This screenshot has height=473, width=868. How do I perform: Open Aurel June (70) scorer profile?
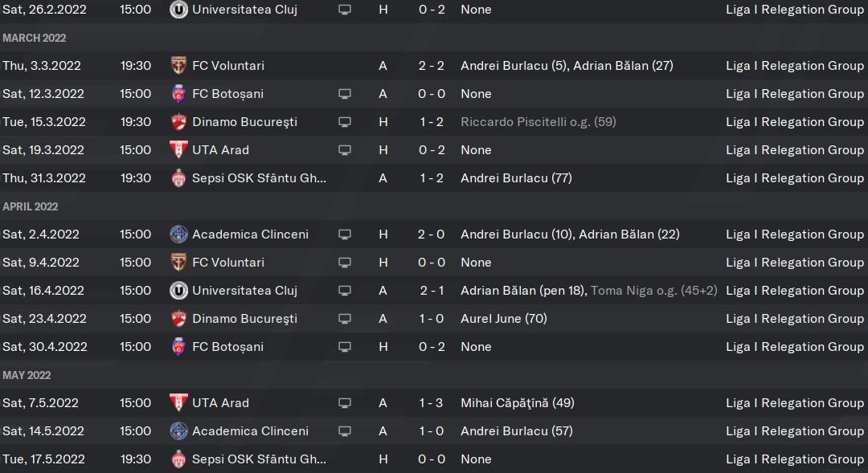[504, 319]
